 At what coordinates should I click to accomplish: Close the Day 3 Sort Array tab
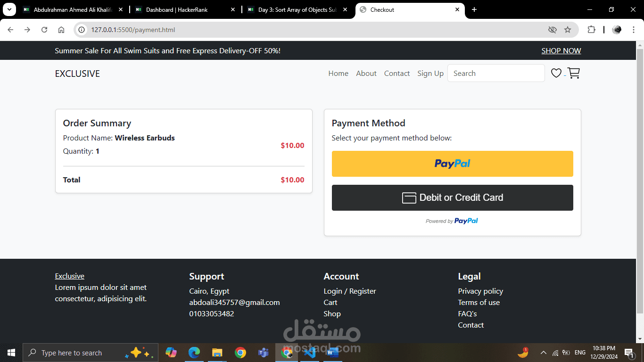tap(345, 9)
